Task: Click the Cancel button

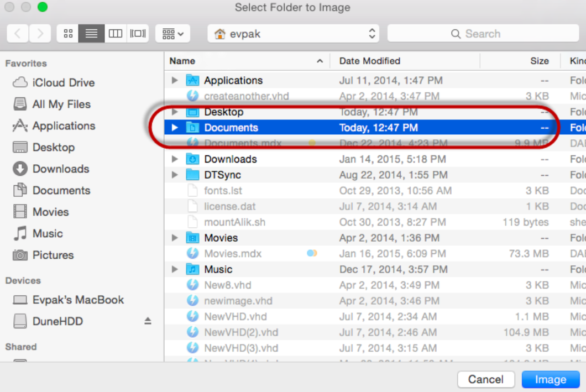Action: [x=485, y=379]
